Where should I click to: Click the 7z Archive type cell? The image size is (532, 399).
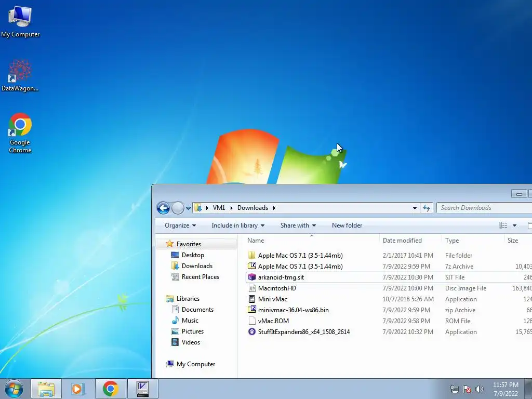[x=459, y=267]
